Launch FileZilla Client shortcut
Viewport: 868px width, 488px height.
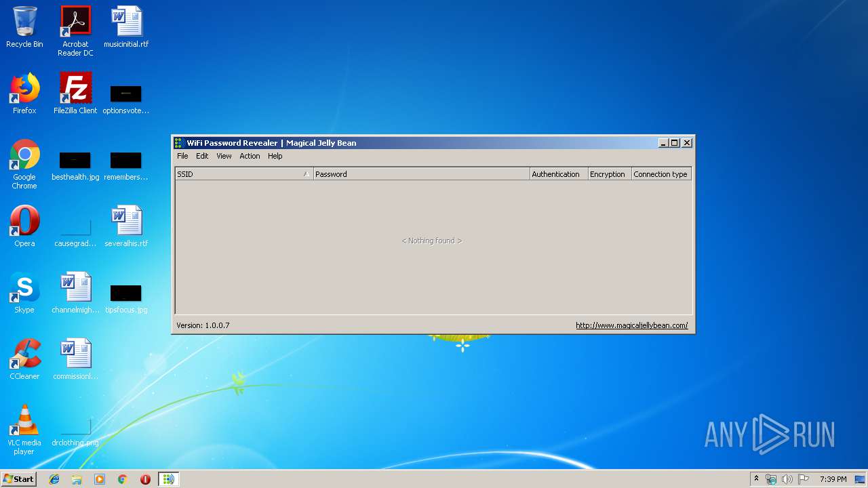pos(75,94)
